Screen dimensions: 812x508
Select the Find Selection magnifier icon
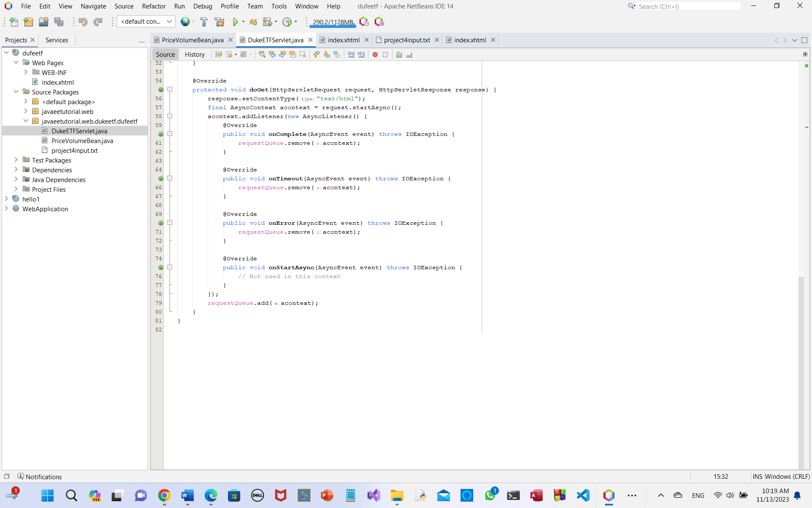[x=262, y=55]
